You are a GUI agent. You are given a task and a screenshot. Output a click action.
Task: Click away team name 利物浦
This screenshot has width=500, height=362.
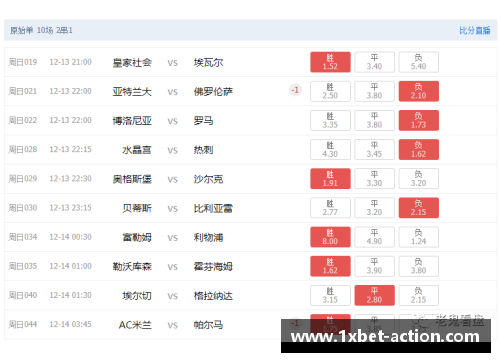(x=208, y=238)
